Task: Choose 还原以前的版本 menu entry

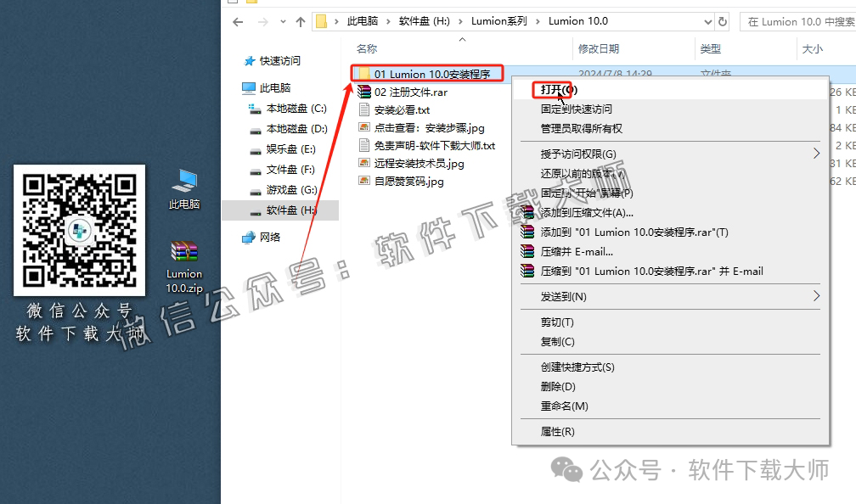Action: pos(582,173)
